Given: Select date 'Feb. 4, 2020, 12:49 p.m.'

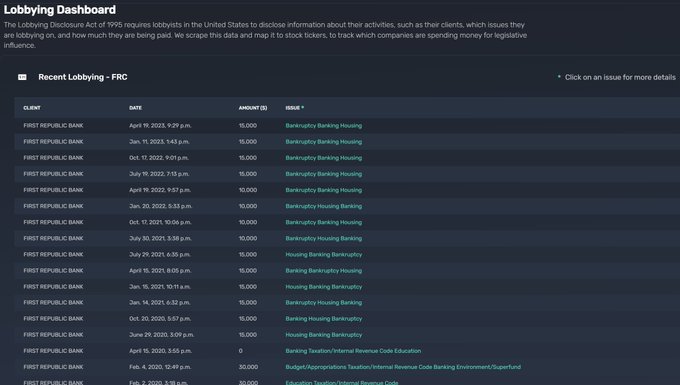Looking at the screenshot, I should pos(160,367).
